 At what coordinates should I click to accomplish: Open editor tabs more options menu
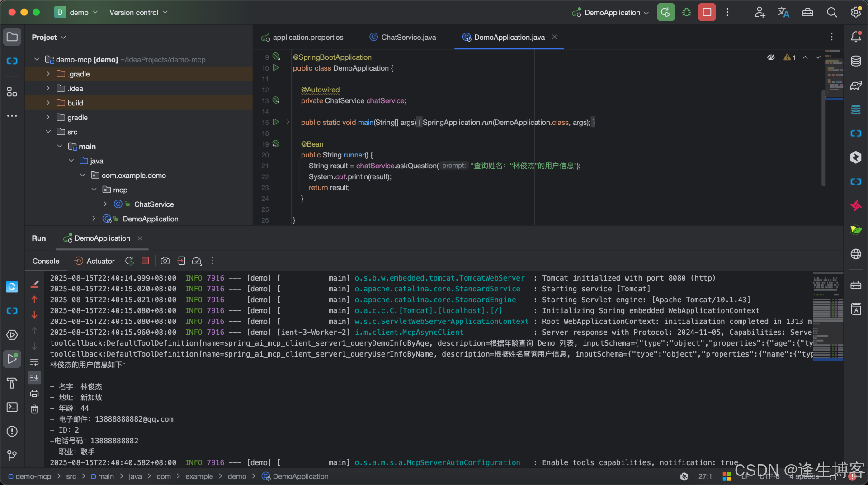pyautogui.click(x=832, y=37)
